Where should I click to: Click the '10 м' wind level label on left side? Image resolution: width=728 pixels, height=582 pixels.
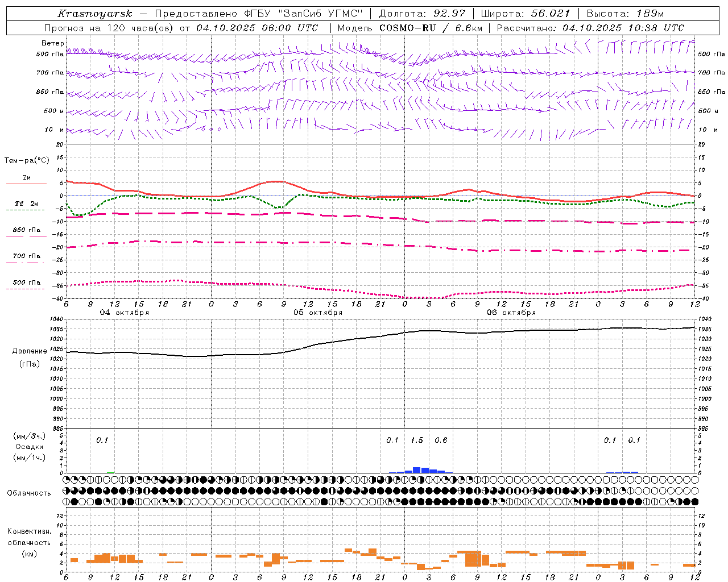click(55, 130)
